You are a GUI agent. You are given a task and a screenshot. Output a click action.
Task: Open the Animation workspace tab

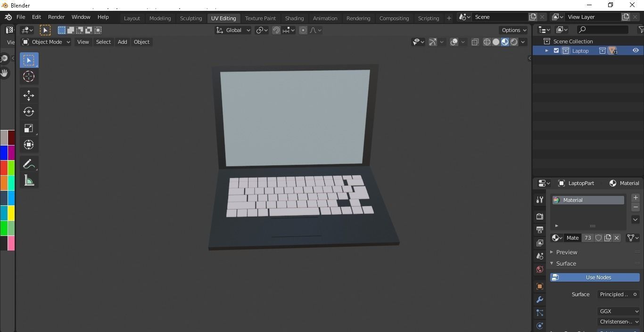pos(325,18)
